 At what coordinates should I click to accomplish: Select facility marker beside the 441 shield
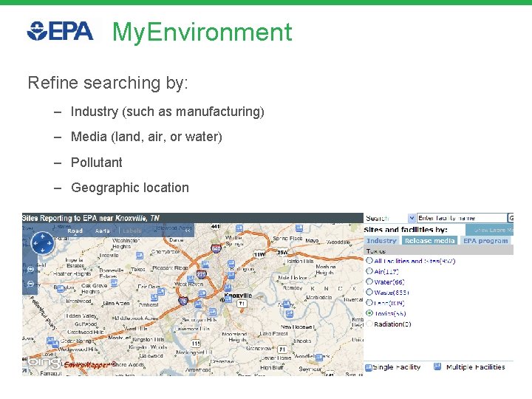(239, 228)
